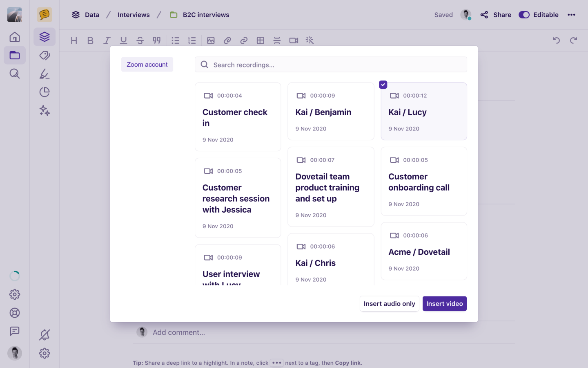Open the Insights sparkle icon in sidebar
Viewport: 588px width, 368px height.
(45, 110)
